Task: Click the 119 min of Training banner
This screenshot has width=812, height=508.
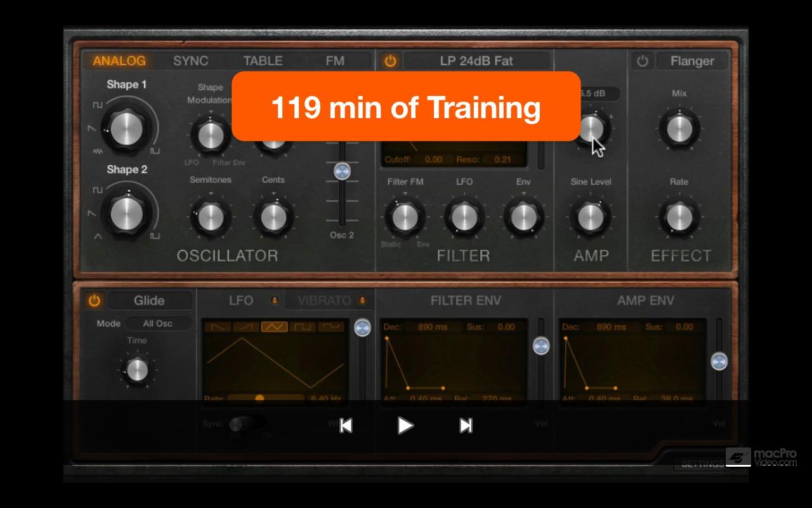Action: [x=406, y=106]
